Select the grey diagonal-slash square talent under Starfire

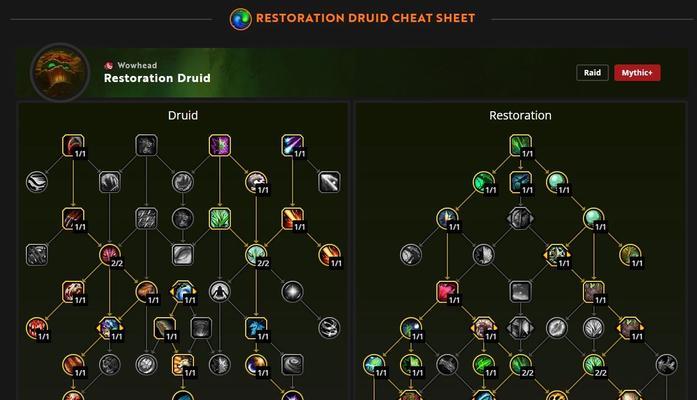[329, 182]
